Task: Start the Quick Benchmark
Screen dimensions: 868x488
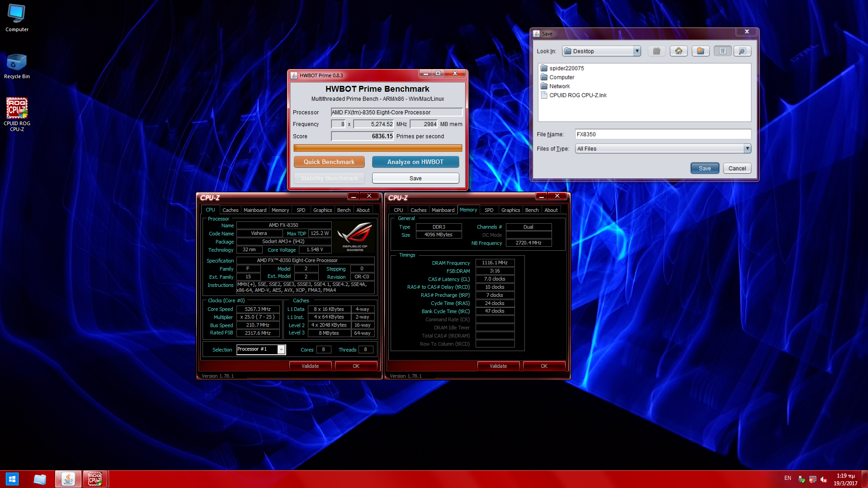Action: (x=329, y=162)
